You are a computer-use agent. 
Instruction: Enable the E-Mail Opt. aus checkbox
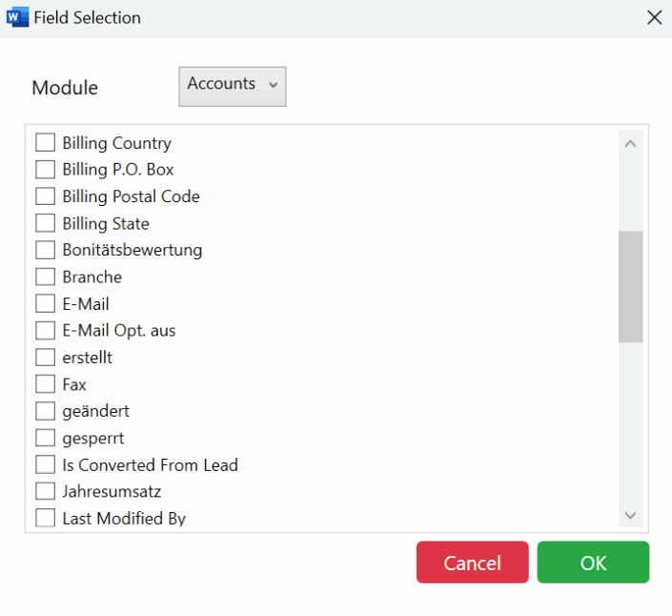[x=45, y=331]
